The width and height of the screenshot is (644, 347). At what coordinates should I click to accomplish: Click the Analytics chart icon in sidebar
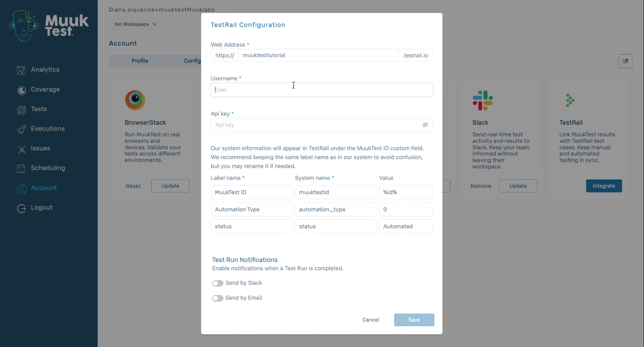21,70
